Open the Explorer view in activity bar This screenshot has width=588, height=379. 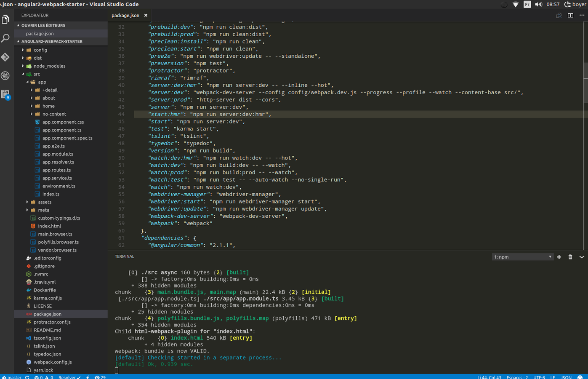[5, 19]
